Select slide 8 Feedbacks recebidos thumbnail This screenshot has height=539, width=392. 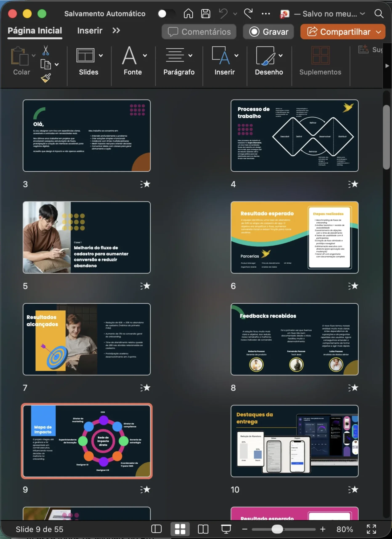pos(294,339)
